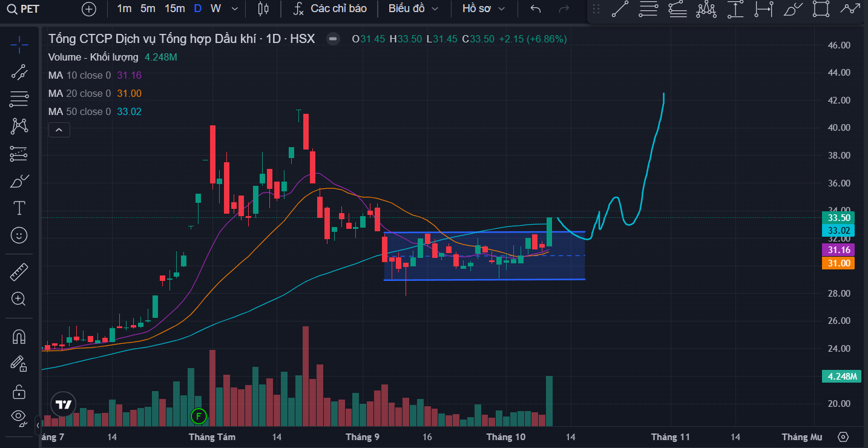Viewport: 868px width, 448px height.
Task: Open the candlestick chart type selector
Action: coord(263,9)
